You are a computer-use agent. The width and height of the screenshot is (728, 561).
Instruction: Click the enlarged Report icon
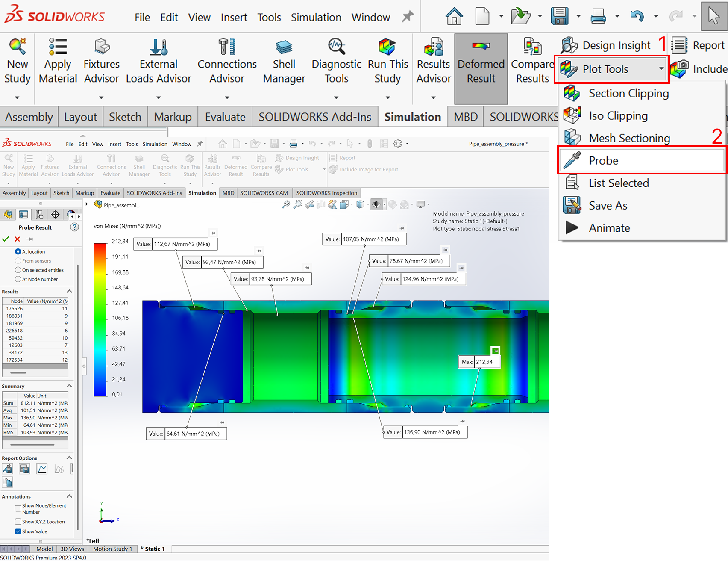pos(679,45)
